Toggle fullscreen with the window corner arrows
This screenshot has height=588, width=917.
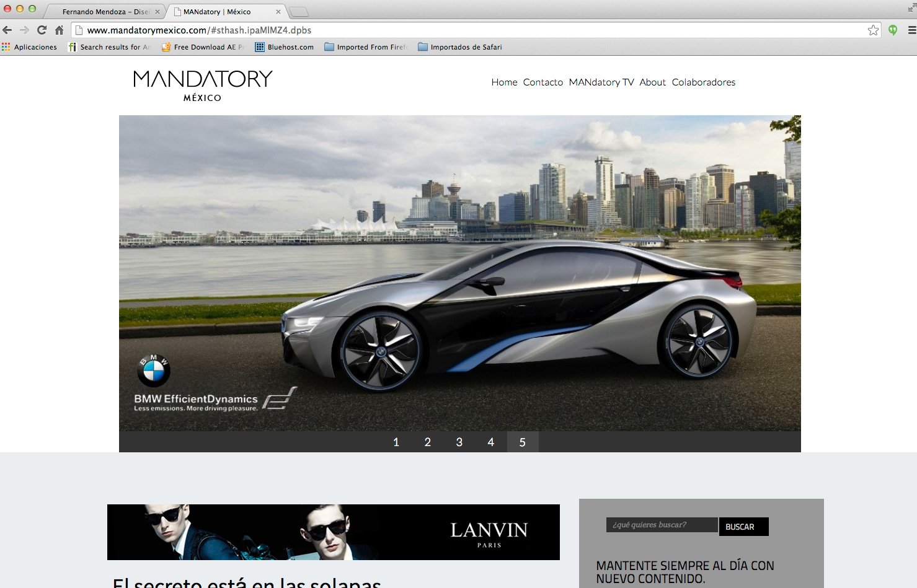coord(911,7)
